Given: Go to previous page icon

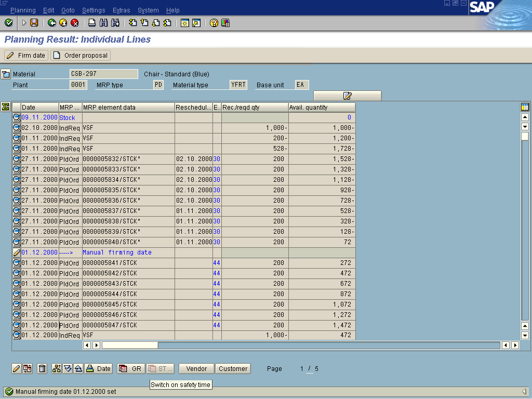Looking at the screenshot, I should [144, 23].
